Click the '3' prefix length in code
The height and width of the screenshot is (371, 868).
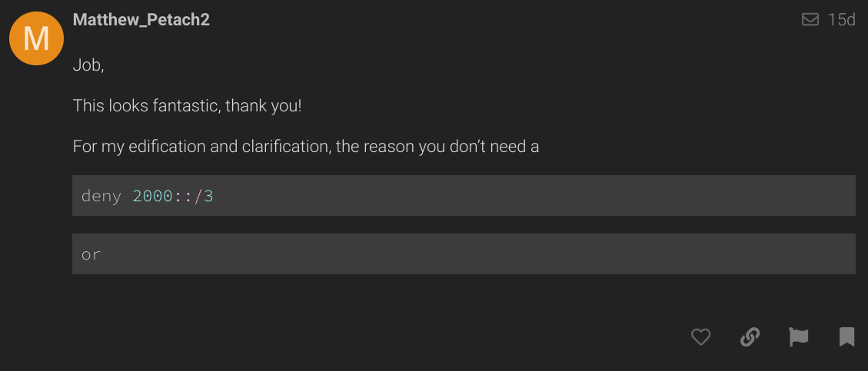point(208,196)
